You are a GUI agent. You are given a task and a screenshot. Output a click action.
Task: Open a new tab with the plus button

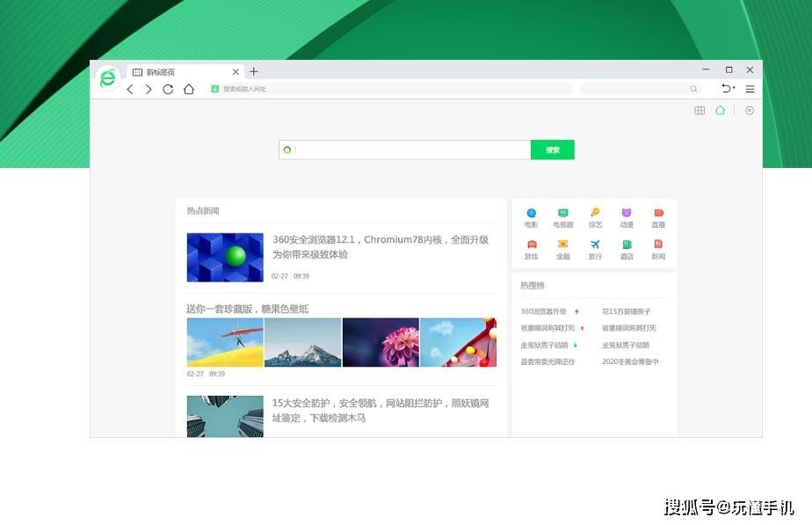254,71
